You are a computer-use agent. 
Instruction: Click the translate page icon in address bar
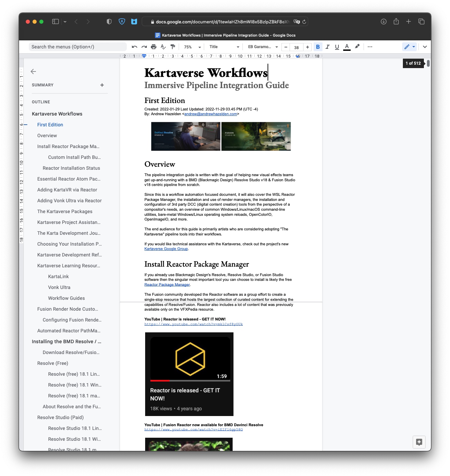pyautogui.click(x=297, y=22)
